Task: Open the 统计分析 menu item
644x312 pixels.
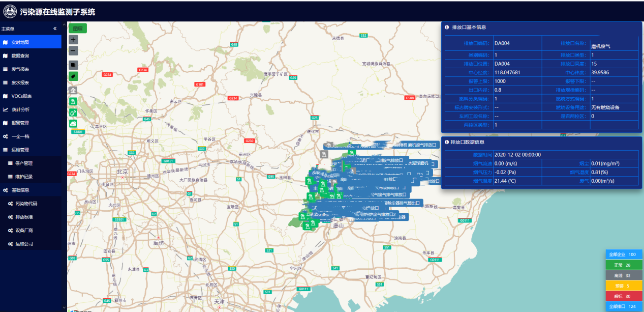Action: (30, 109)
